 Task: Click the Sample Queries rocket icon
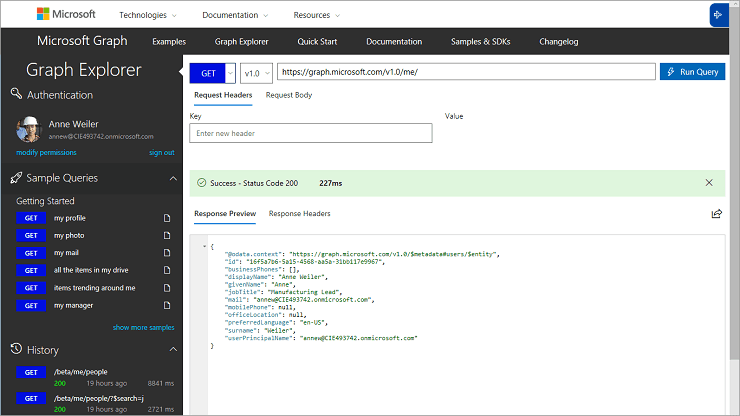tap(16, 178)
